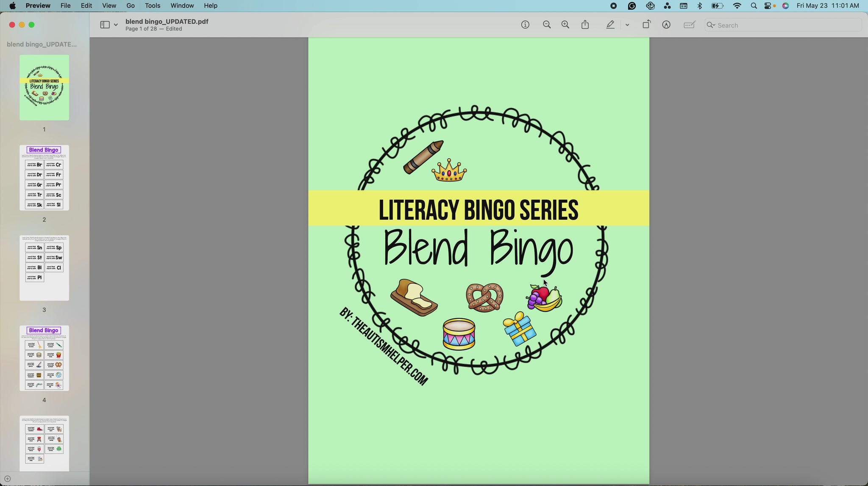Open the Go menu
The width and height of the screenshot is (868, 486).
131,6
